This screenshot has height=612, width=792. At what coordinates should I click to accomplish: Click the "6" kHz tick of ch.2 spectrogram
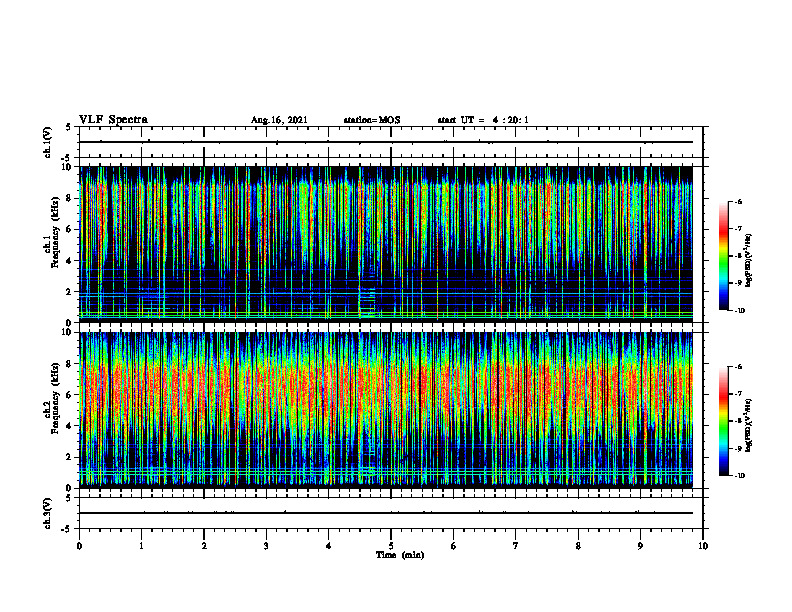70,395
